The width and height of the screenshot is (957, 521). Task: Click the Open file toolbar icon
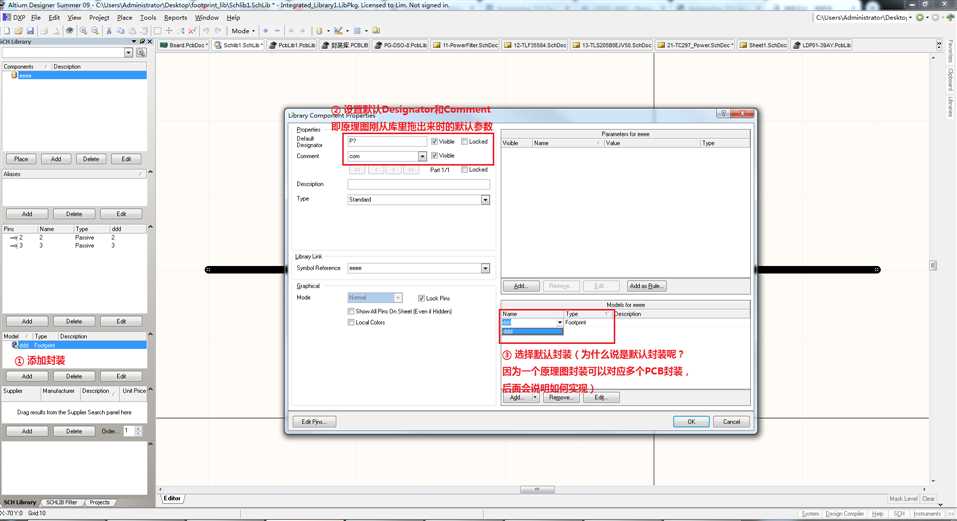click(x=18, y=31)
